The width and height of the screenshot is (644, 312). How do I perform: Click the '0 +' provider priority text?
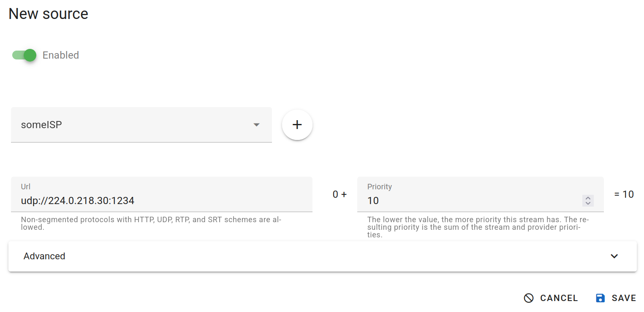(340, 194)
